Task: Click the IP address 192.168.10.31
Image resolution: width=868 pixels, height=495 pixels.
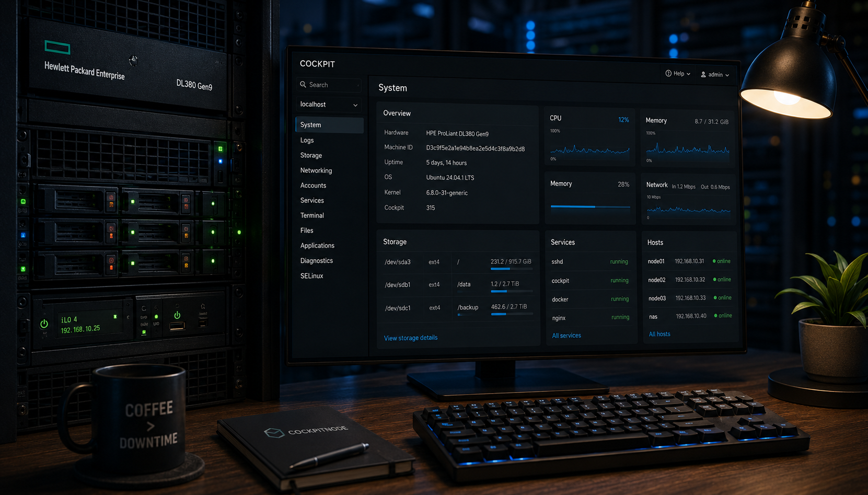Action: (x=689, y=261)
